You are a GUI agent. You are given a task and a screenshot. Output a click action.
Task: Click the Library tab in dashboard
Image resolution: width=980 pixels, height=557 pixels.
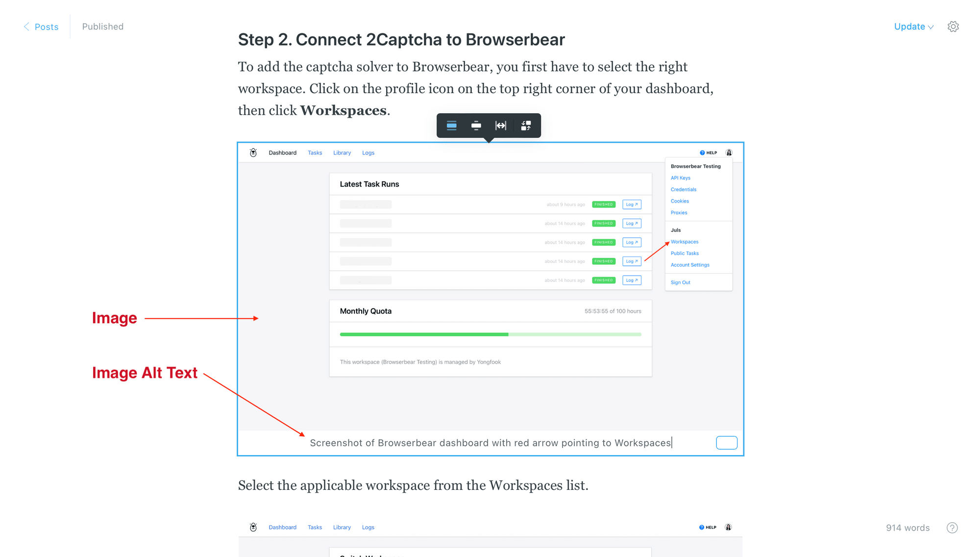342,152
